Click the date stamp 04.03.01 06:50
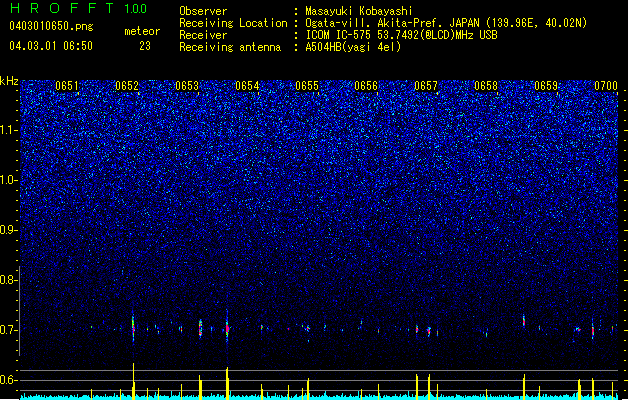 [51, 46]
